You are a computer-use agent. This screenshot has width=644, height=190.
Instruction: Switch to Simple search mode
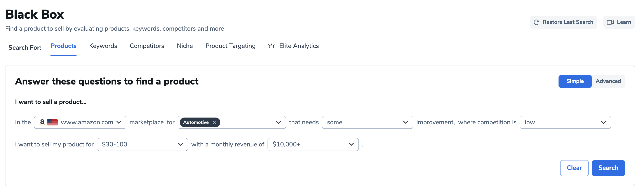(x=575, y=81)
